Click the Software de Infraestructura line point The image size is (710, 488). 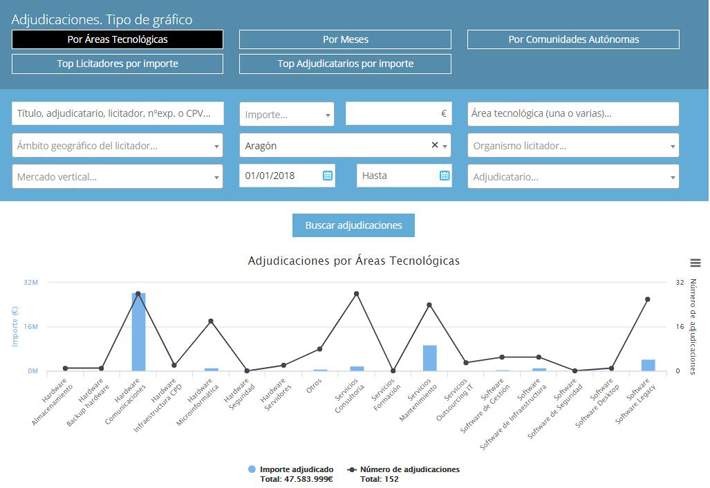point(538,357)
